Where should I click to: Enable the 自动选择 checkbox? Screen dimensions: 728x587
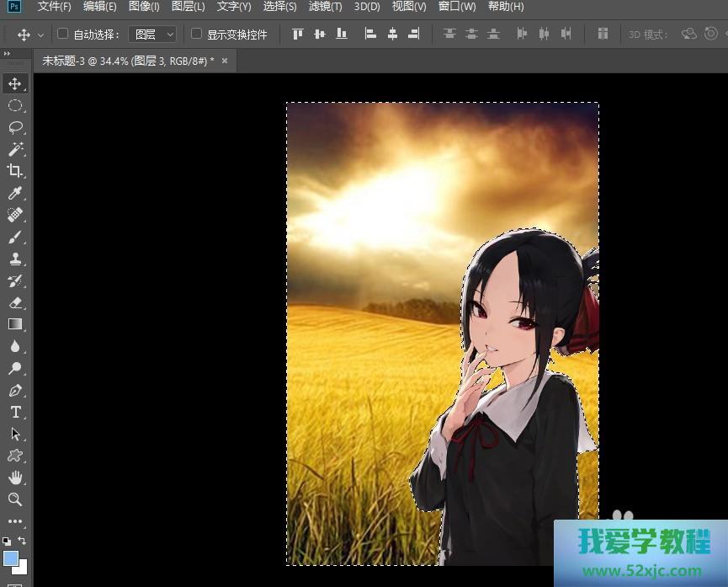pos(62,34)
